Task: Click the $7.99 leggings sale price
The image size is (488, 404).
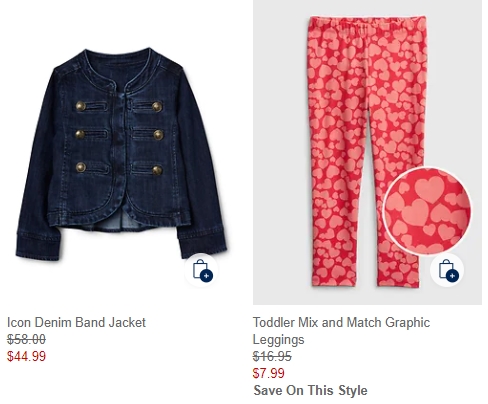Action: (269, 373)
